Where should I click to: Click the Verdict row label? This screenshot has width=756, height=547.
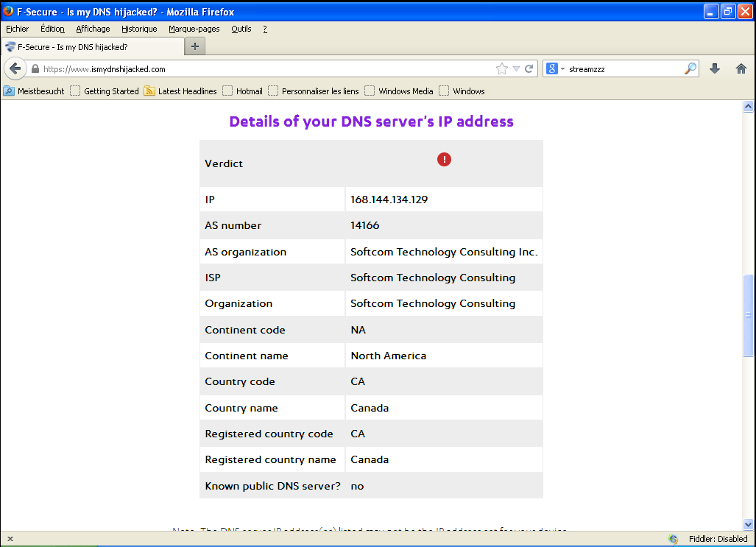pos(224,163)
